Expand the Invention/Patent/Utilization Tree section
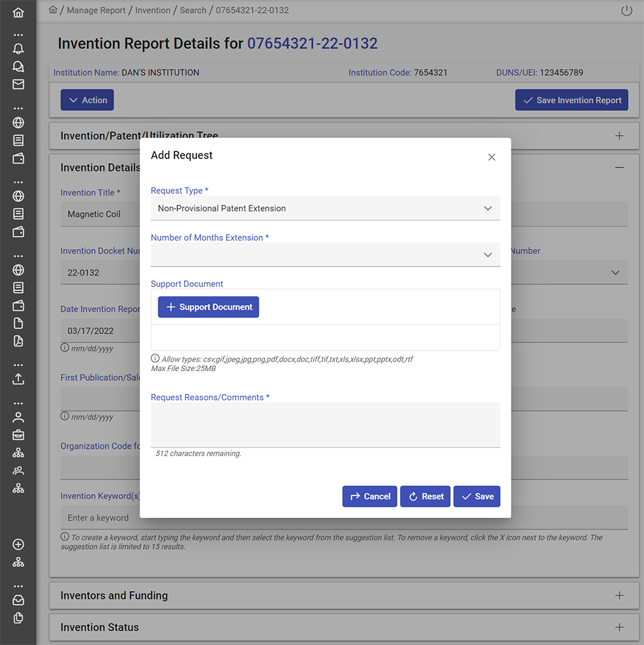644x645 pixels. (620, 136)
